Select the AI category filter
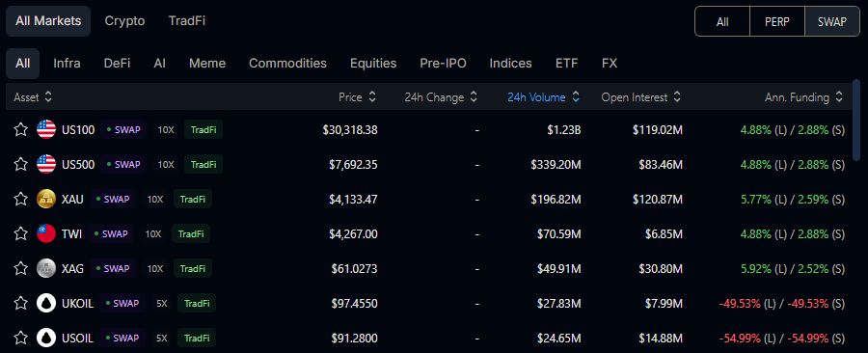Screen dimensions: 868x353 [x=159, y=63]
